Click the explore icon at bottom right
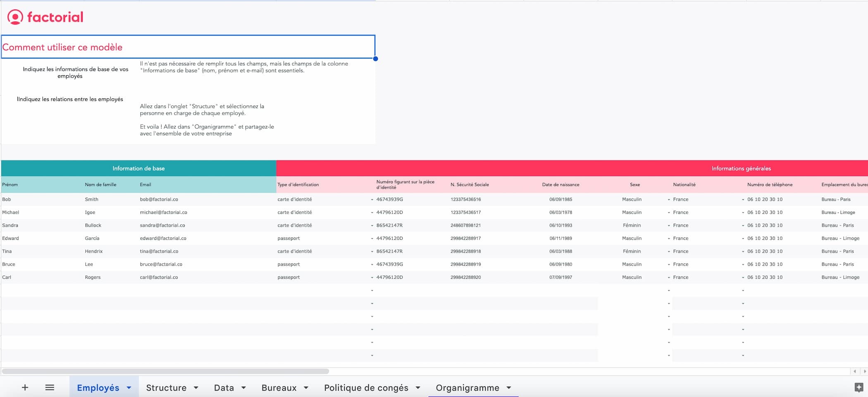 (858, 387)
